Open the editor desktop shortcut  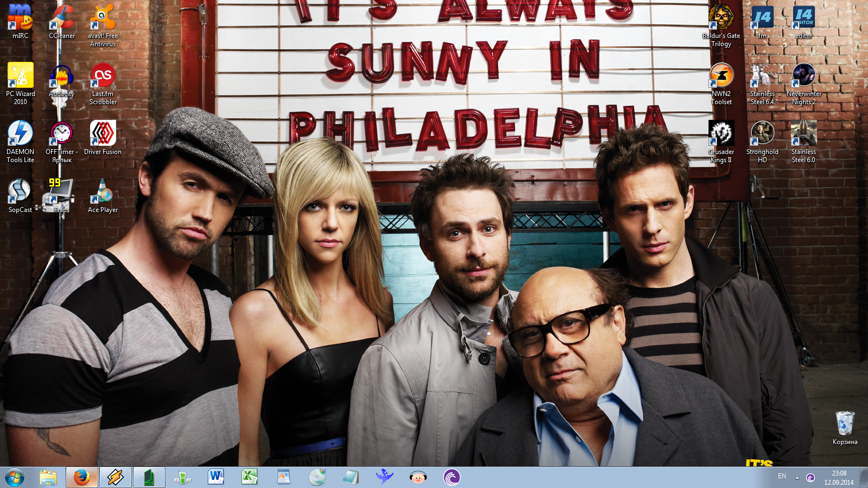pyautogui.click(x=803, y=22)
